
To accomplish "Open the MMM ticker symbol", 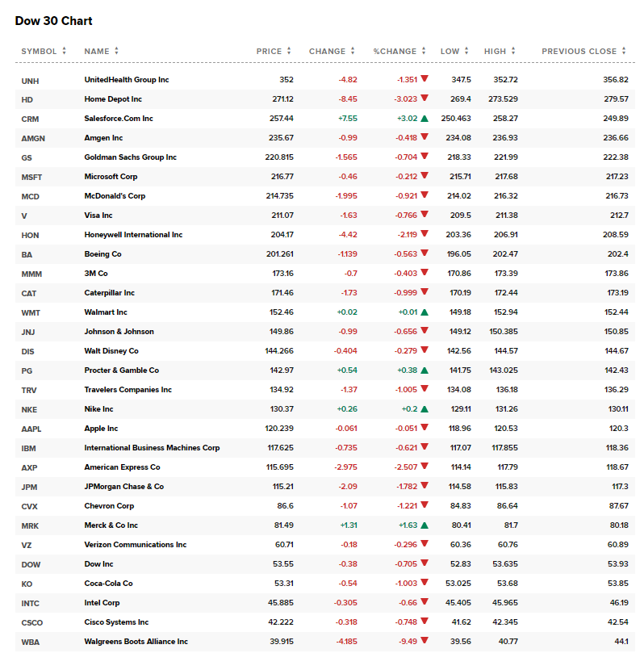I will click(x=31, y=274).
